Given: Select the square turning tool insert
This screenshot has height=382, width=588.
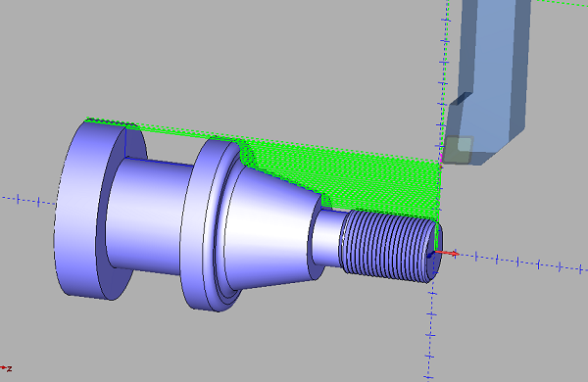Looking at the screenshot, I should coord(458,150).
